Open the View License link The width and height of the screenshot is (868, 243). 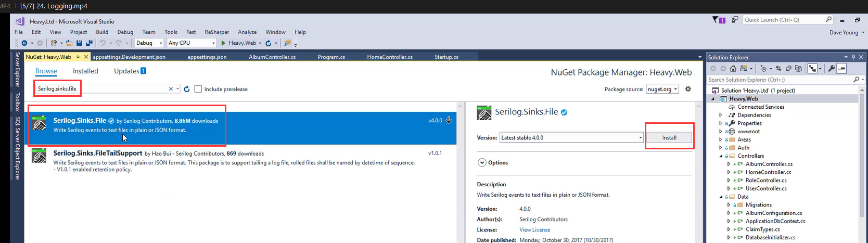click(534, 229)
